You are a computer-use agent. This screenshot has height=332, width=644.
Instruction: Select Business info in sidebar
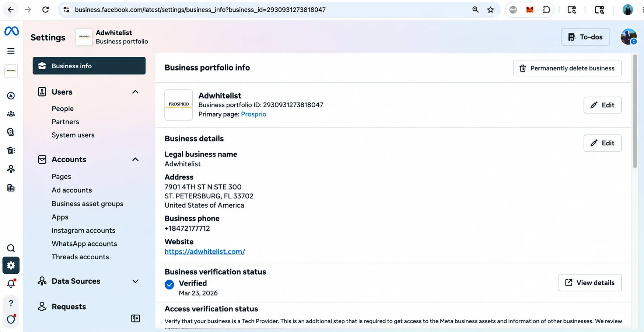89,66
